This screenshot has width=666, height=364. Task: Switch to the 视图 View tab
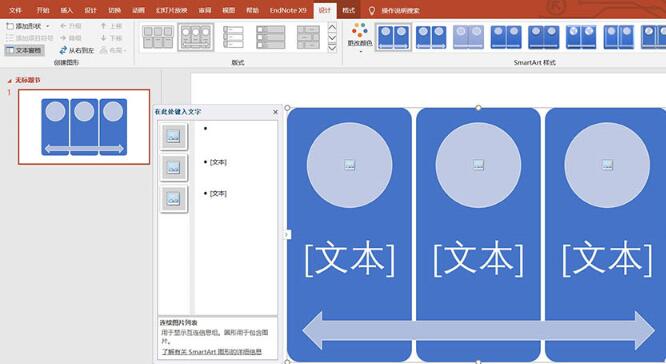click(229, 10)
